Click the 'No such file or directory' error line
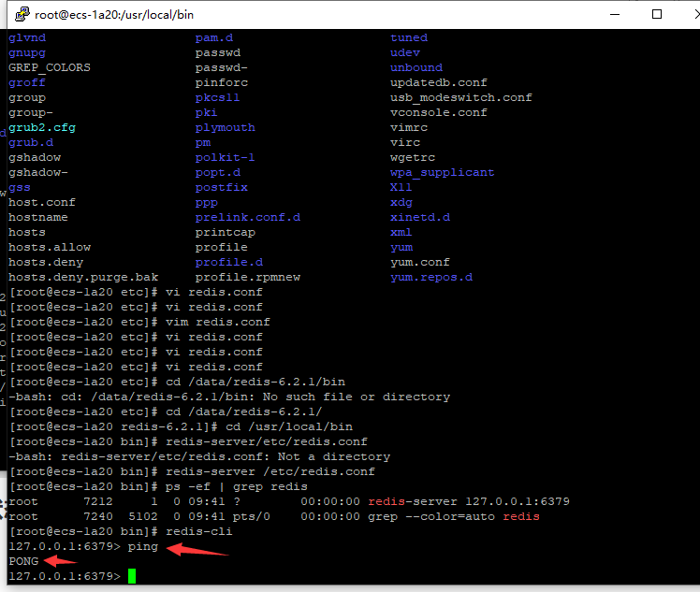 (x=229, y=397)
